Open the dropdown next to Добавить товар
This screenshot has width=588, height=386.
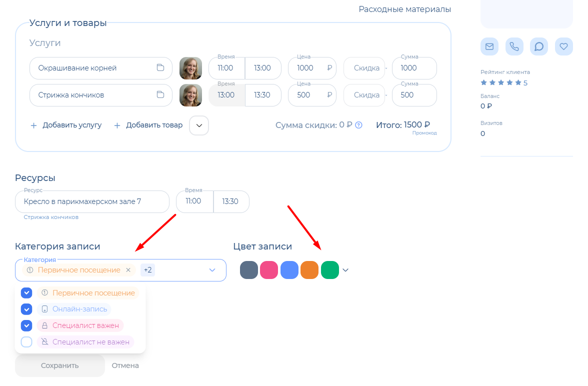tap(199, 125)
